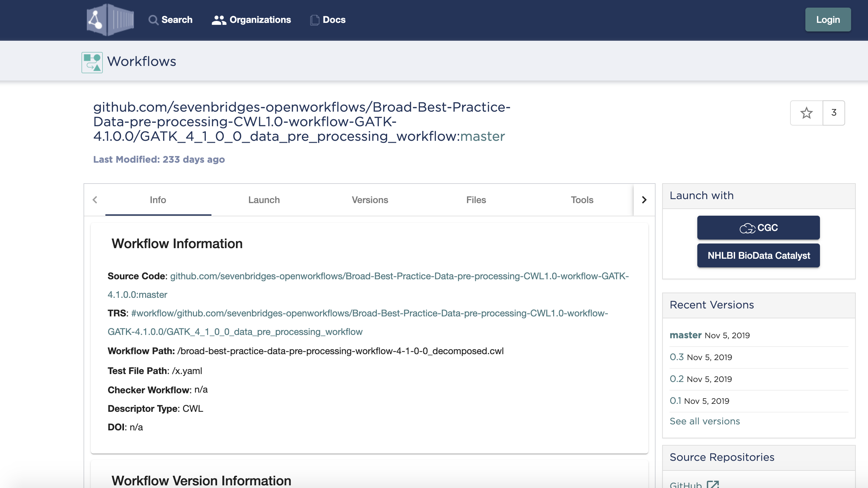This screenshot has width=868, height=488.
Task: Select the Info tab
Action: click(x=158, y=200)
